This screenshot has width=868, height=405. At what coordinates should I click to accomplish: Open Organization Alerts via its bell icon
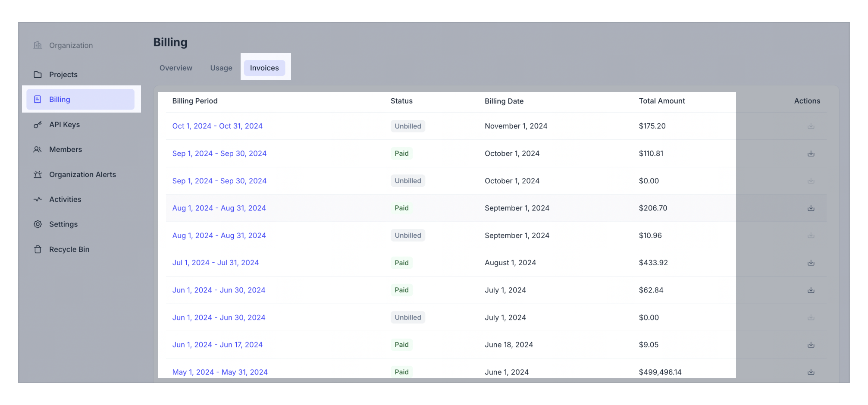(38, 174)
